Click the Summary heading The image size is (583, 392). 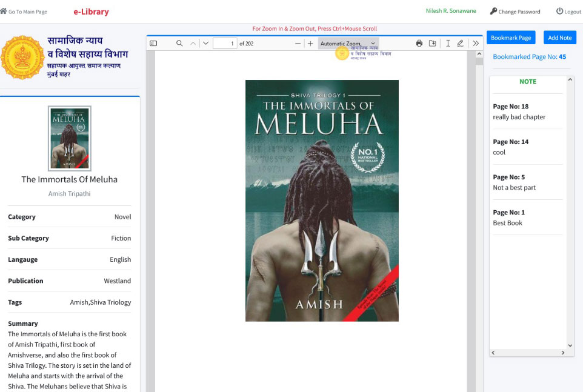click(23, 324)
